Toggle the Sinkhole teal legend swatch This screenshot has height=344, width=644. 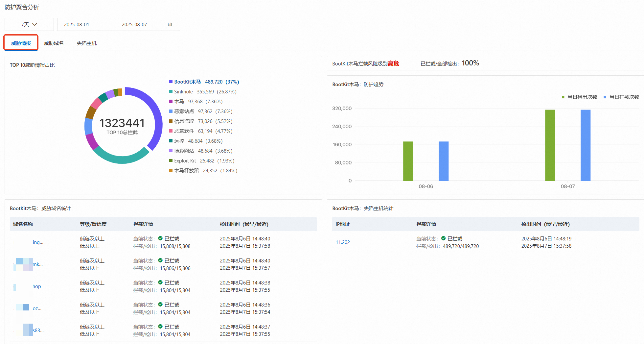point(171,91)
